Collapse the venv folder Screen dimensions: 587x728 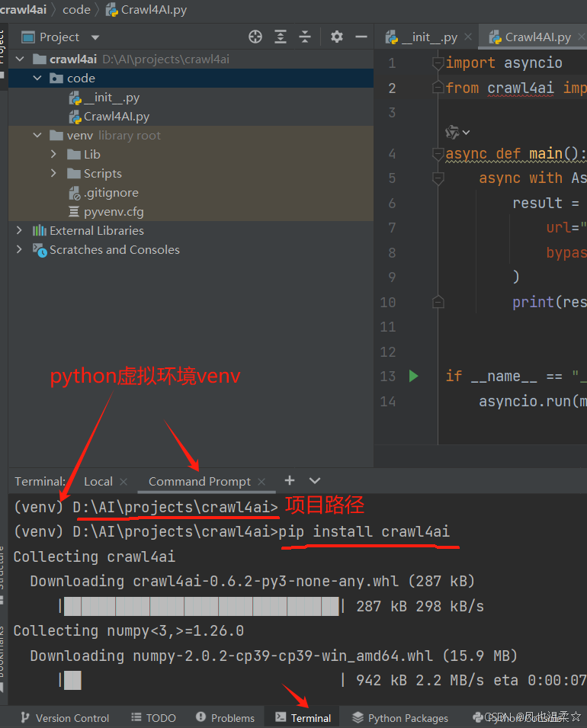tap(37, 135)
